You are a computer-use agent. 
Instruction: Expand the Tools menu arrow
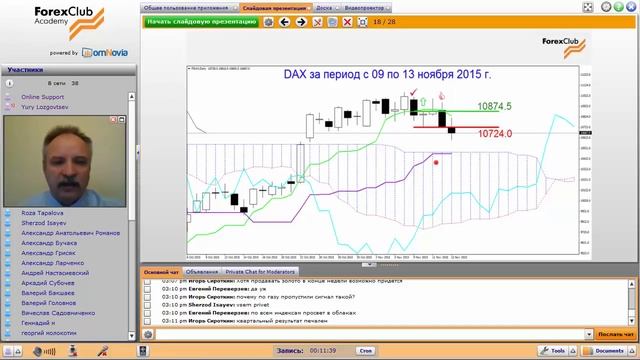(573, 351)
